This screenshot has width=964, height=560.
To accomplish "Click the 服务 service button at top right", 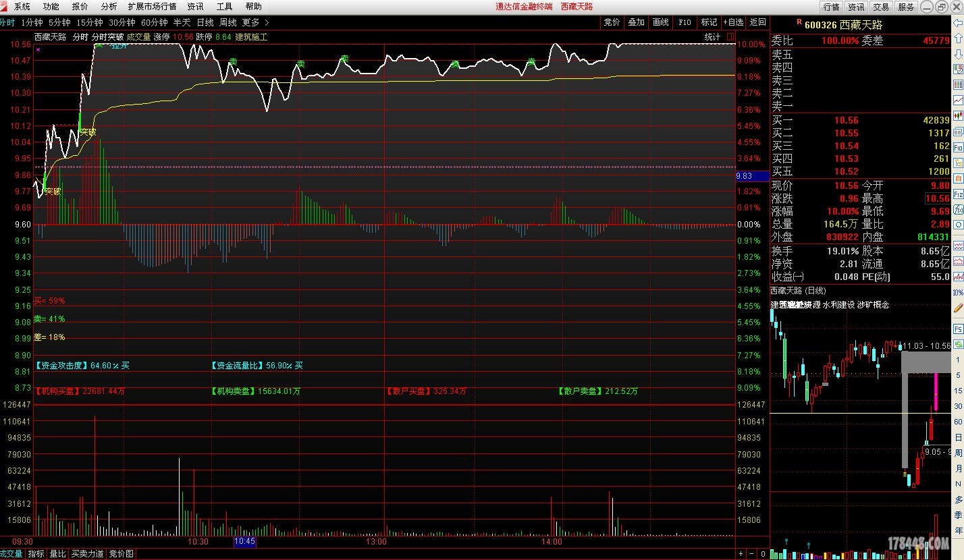I will click(x=906, y=7).
